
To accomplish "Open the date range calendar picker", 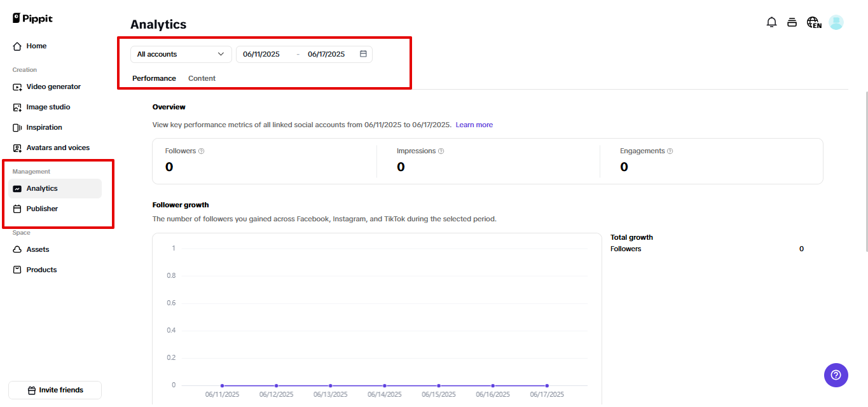I will [362, 54].
